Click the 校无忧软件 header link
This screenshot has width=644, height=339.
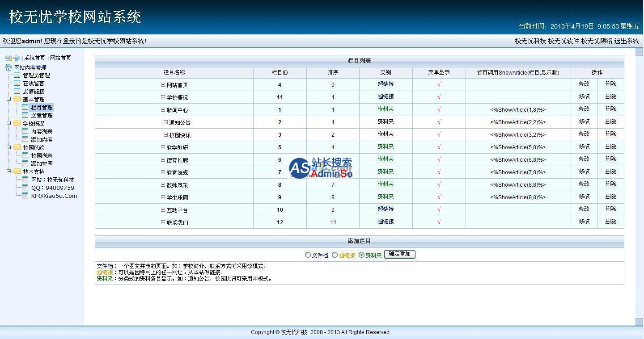pos(563,41)
